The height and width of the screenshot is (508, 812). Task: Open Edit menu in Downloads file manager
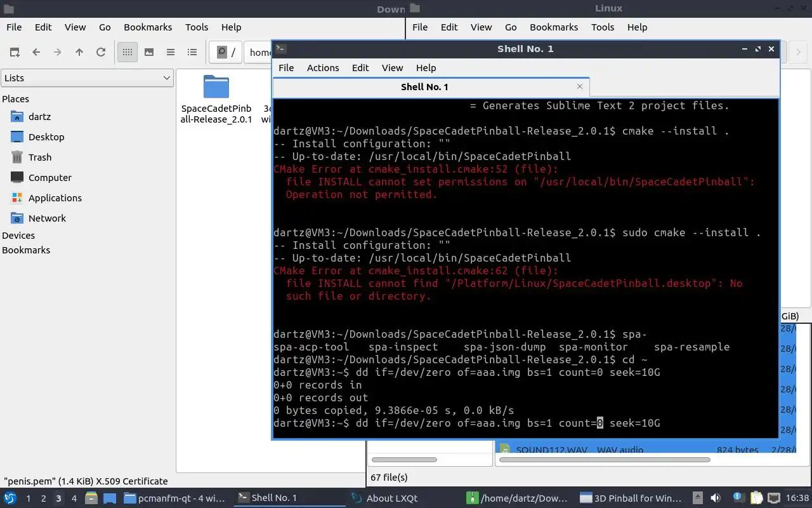pyautogui.click(x=43, y=27)
